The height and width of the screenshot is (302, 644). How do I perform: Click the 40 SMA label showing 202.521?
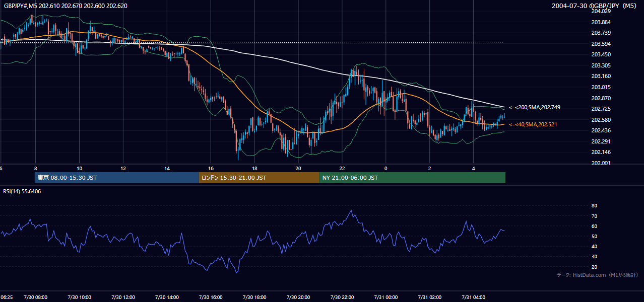click(533, 124)
